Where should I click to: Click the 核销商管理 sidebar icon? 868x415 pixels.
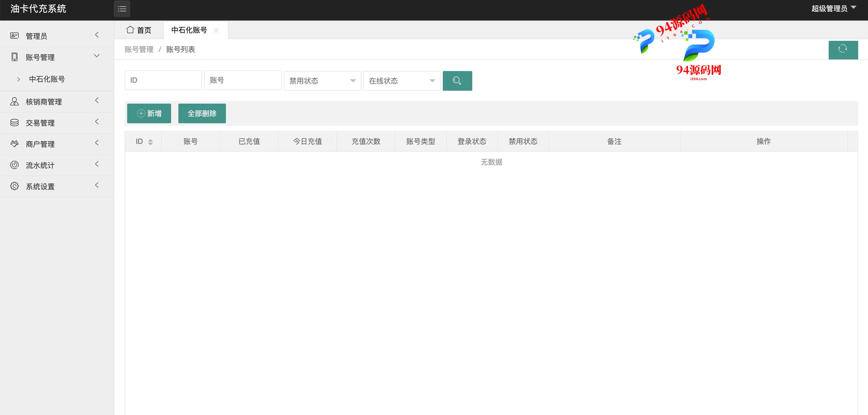point(14,102)
